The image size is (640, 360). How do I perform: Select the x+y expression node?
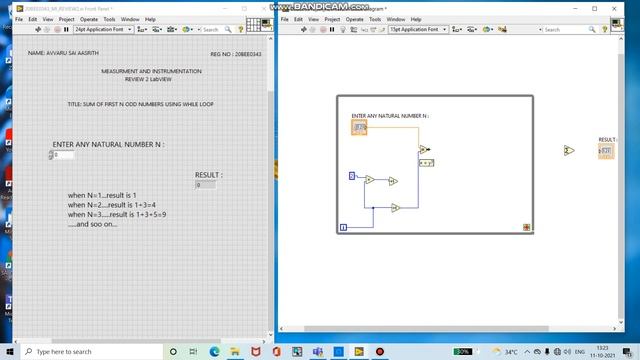coord(427,163)
